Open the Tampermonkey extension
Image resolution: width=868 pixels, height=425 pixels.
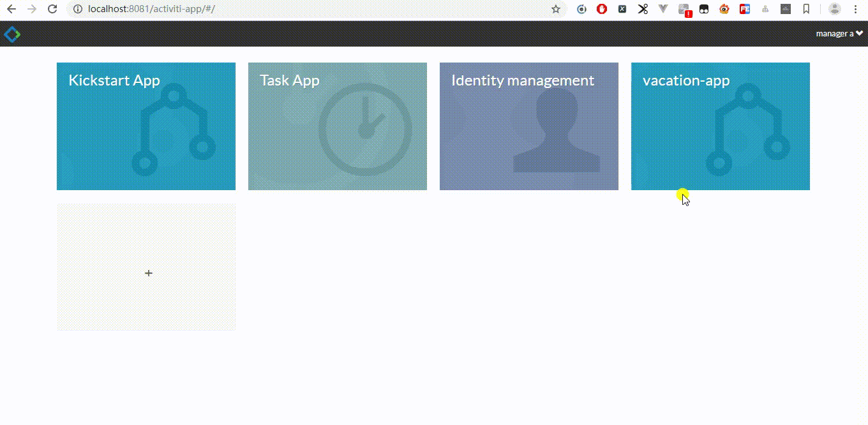click(704, 9)
